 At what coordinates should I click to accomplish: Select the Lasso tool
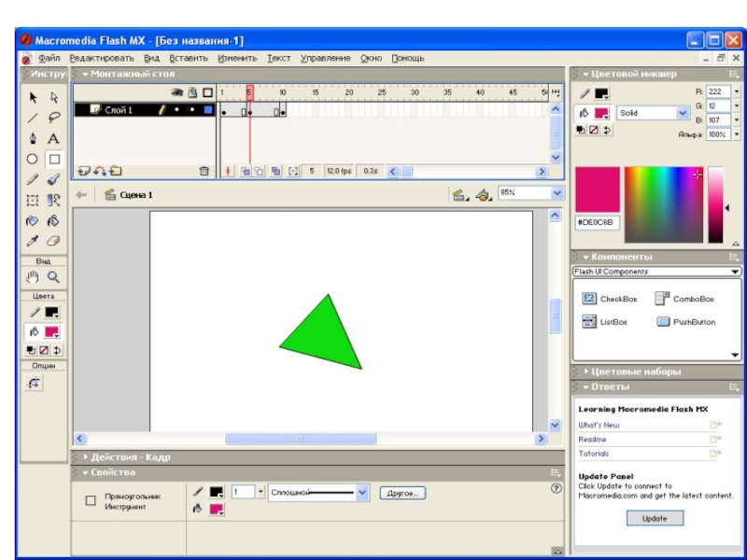[54, 118]
